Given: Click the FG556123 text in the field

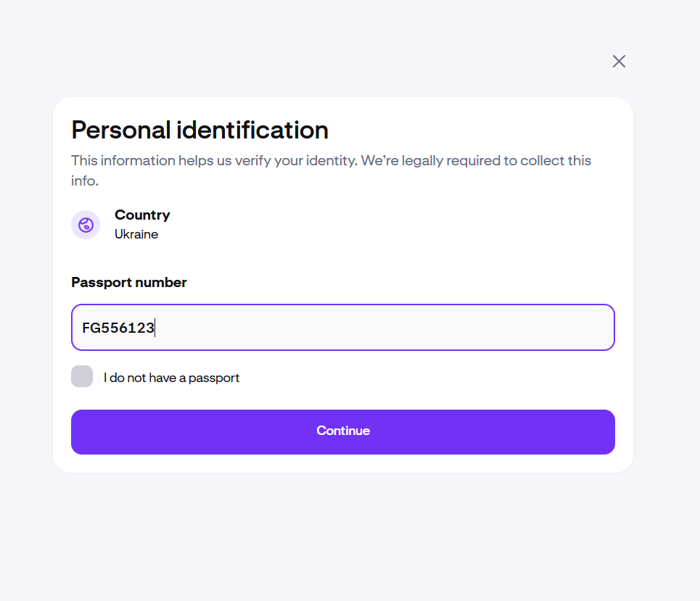Looking at the screenshot, I should (x=118, y=328).
